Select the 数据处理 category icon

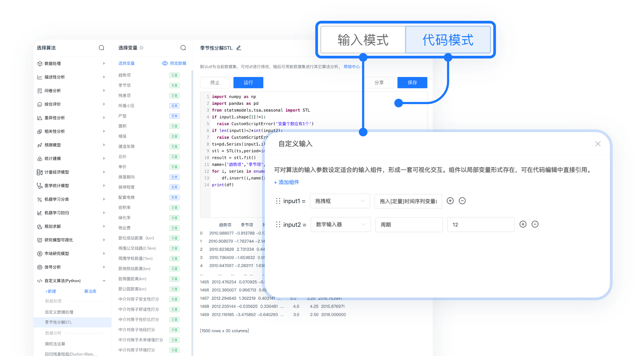click(x=40, y=64)
